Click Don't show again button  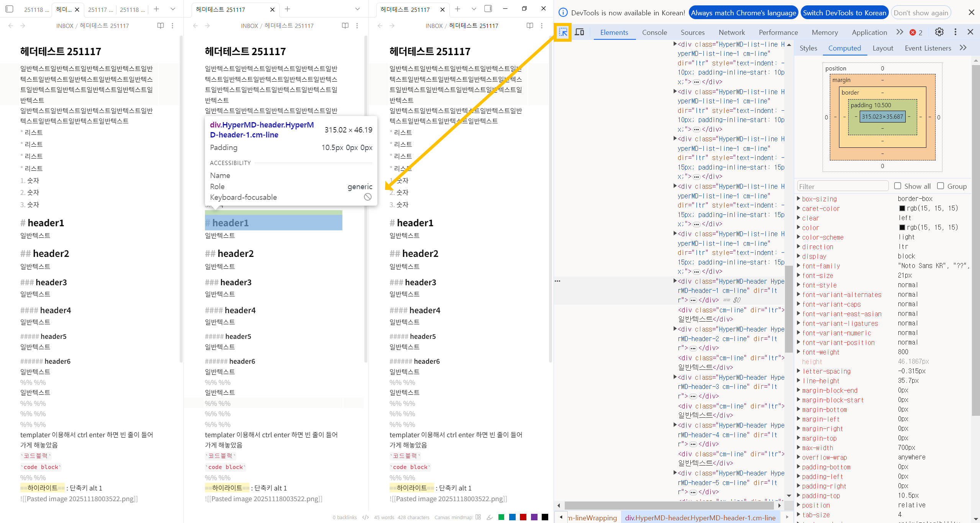click(921, 13)
